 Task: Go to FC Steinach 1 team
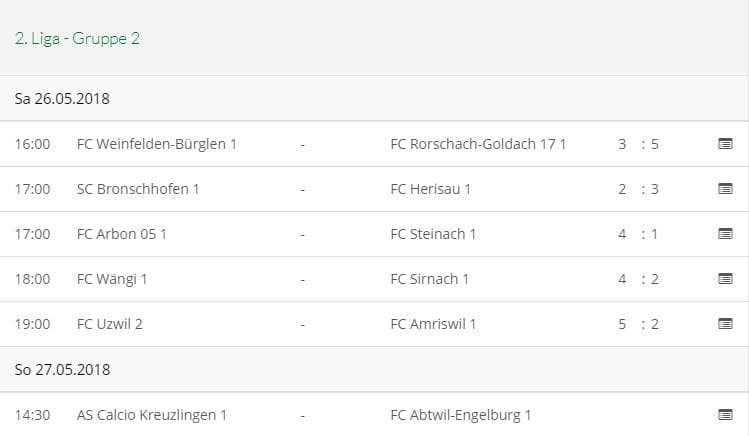tap(433, 234)
